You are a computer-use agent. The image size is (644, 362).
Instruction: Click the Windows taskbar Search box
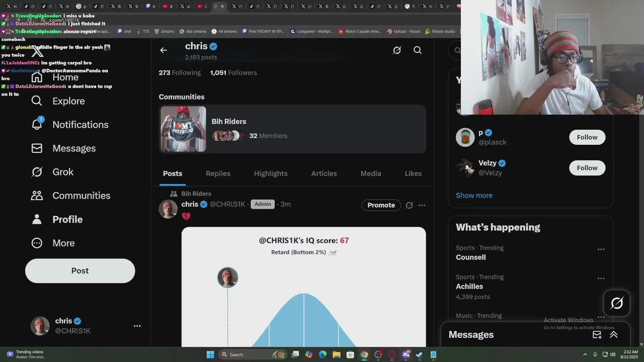point(252,354)
